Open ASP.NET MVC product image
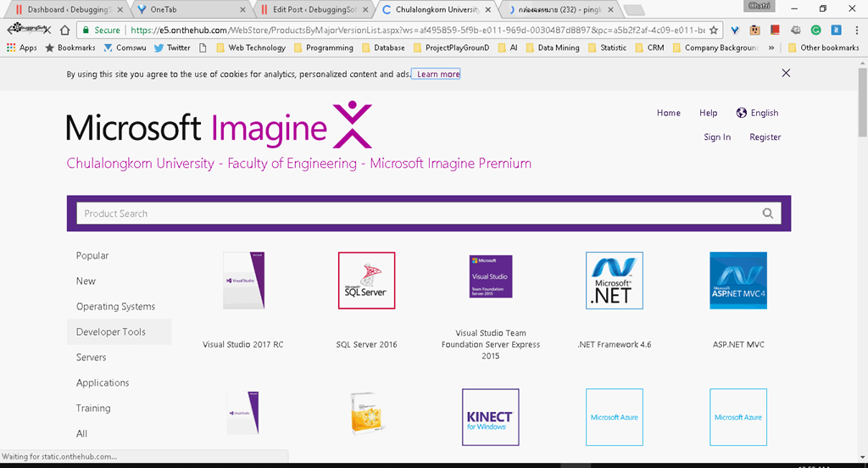This screenshot has width=868, height=468. tap(738, 281)
